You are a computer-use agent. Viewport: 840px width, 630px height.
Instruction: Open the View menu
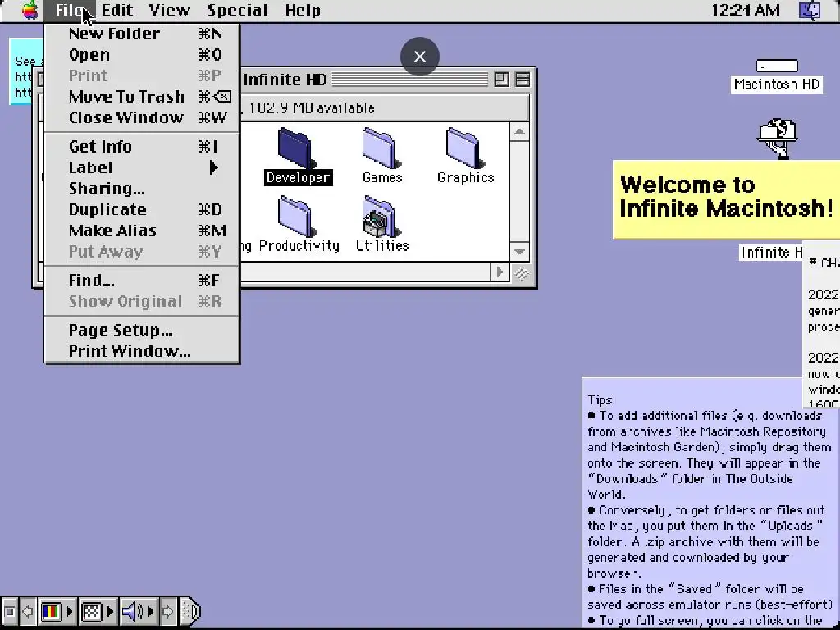(x=169, y=10)
